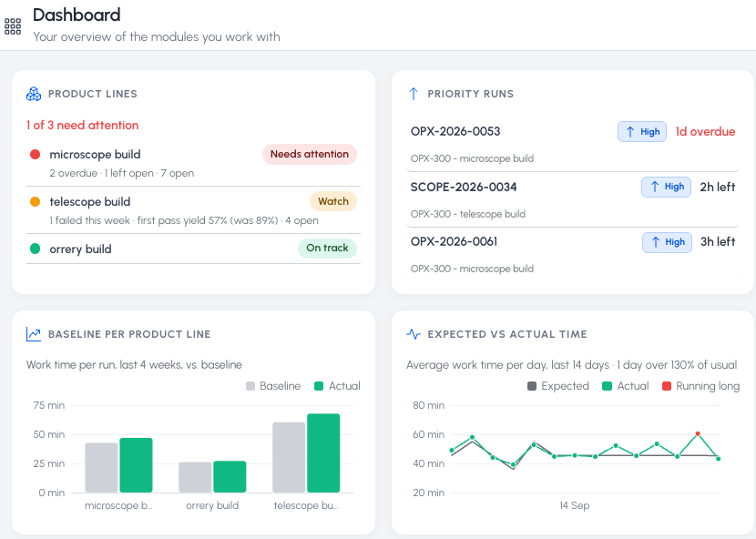This screenshot has height=539, width=756.
Task: Toggle Actual series in line chart legend
Action: [x=626, y=386]
